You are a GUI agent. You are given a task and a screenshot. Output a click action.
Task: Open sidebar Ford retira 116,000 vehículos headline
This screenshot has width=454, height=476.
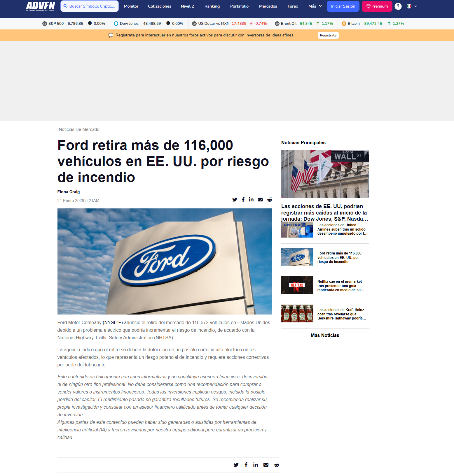point(339,258)
